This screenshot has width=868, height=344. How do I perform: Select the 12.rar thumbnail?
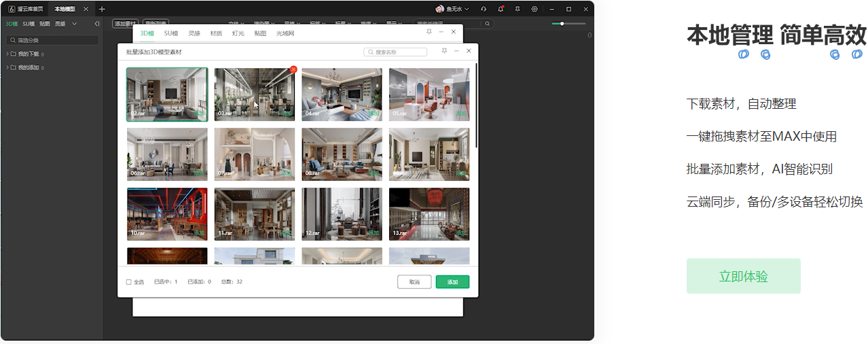click(342, 214)
